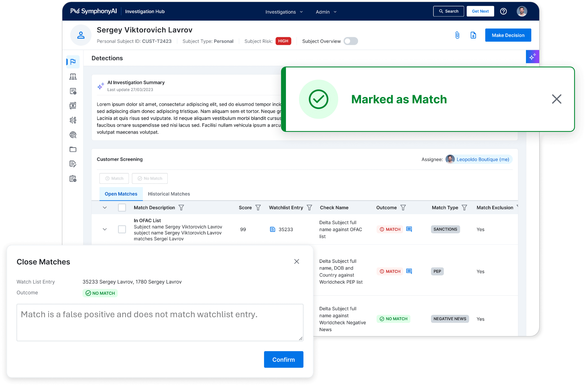Switch to the Historical Matches tab
Image resolution: width=588 pixels, height=386 pixels.
pyautogui.click(x=169, y=194)
